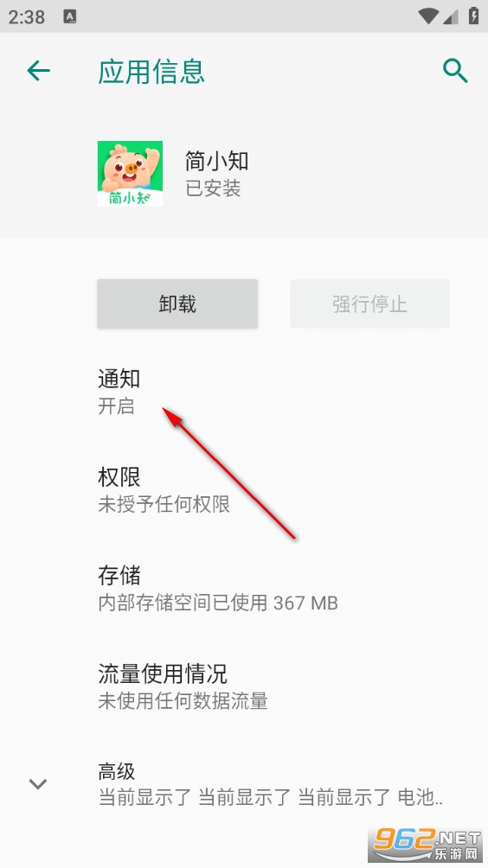The width and height of the screenshot is (488, 868).
Task: Tap the back arrow in header
Action: 39,71
